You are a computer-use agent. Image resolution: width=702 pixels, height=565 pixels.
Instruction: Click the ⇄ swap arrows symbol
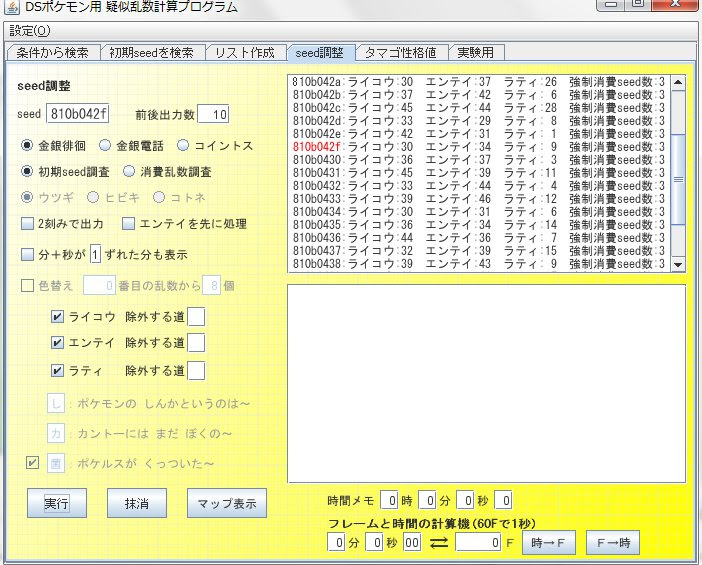coord(438,543)
